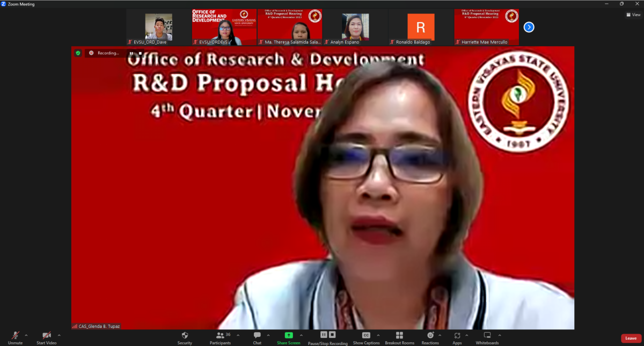The width and height of the screenshot is (644, 346).
Task: Expand audio options arrow beside Unmute
Action: [26, 335]
